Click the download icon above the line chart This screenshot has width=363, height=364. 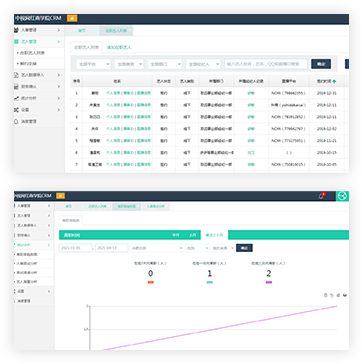(345, 295)
